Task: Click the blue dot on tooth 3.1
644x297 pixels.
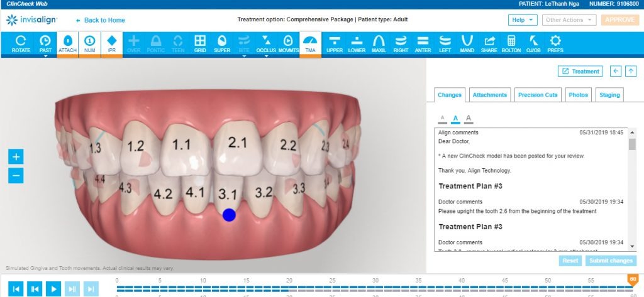Action: pos(229,215)
